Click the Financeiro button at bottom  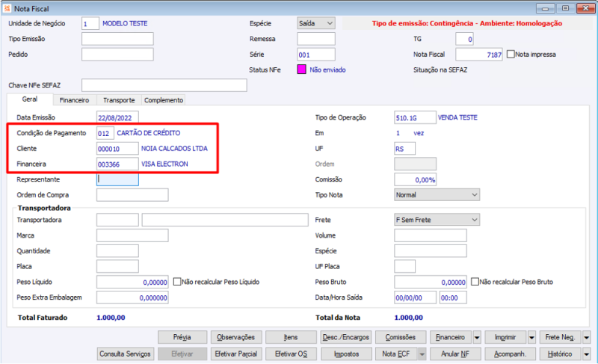[x=451, y=337]
